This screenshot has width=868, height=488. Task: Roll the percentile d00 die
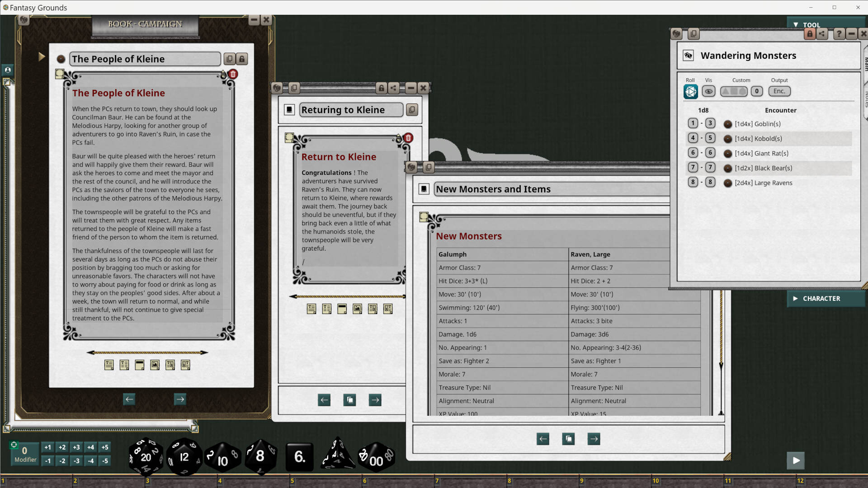point(377,457)
